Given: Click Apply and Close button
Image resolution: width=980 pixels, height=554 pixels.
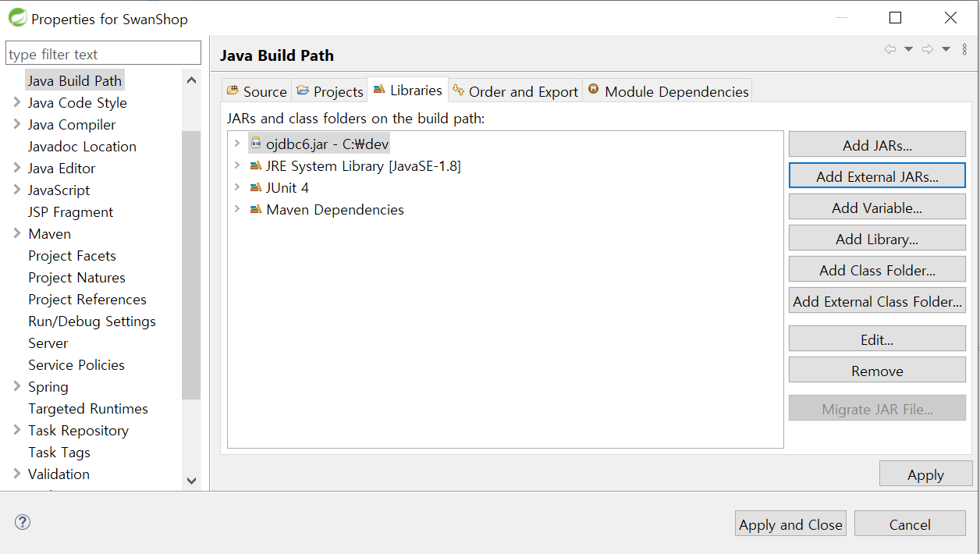Looking at the screenshot, I should pyautogui.click(x=791, y=524).
